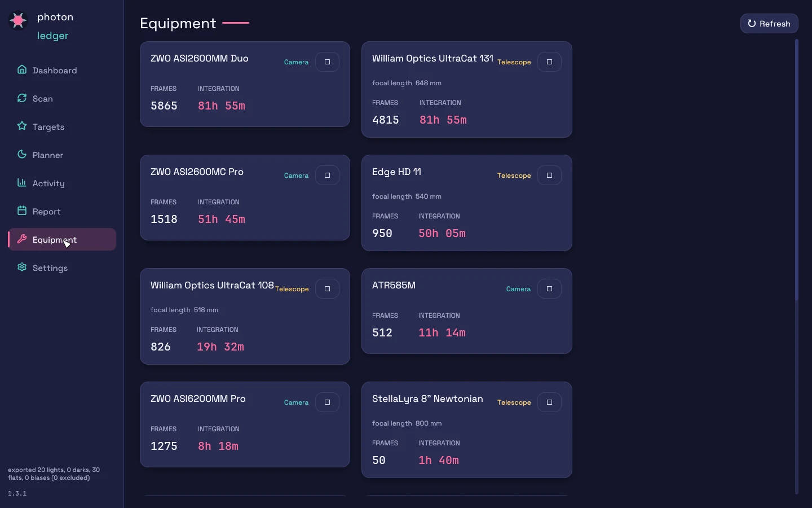The height and width of the screenshot is (508, 812).
Task: Click the 'exported 20 lights' status message
Action: coord(54,474)
